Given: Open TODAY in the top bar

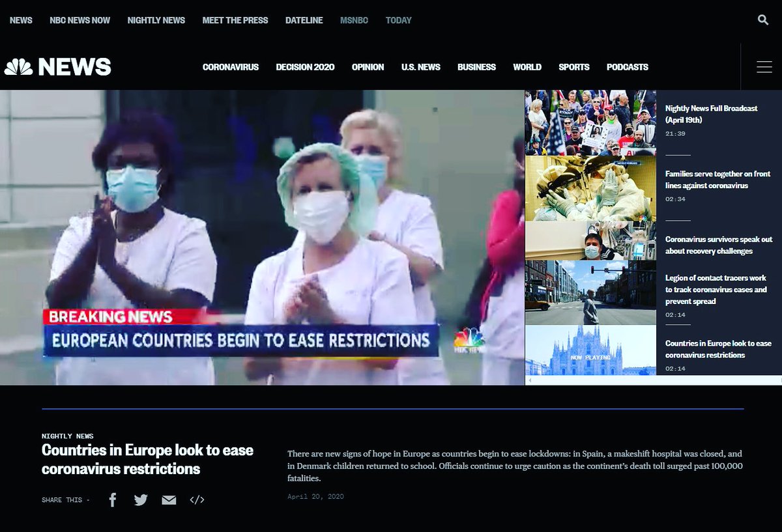Looking at the screenshot, I should coord(399,20).
